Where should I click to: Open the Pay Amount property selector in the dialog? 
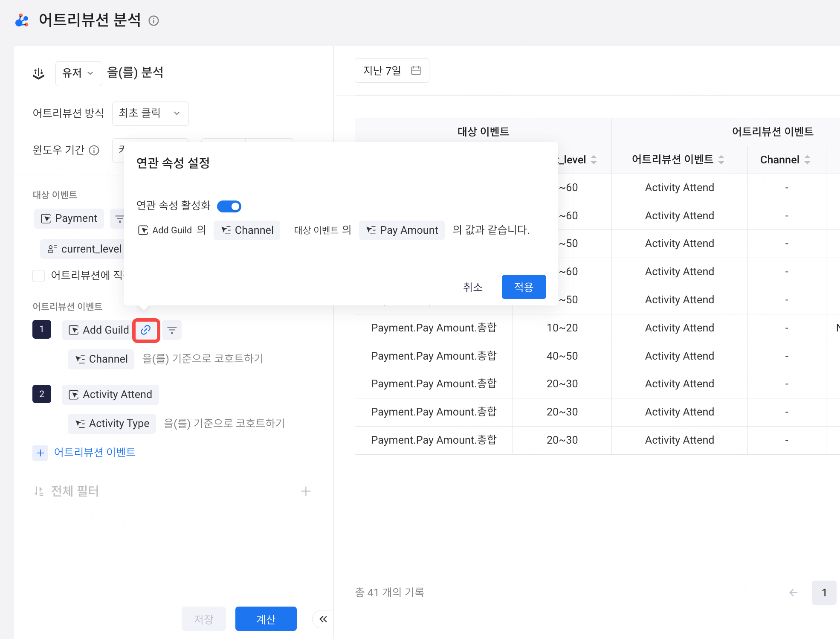click(x=402, y=230)
